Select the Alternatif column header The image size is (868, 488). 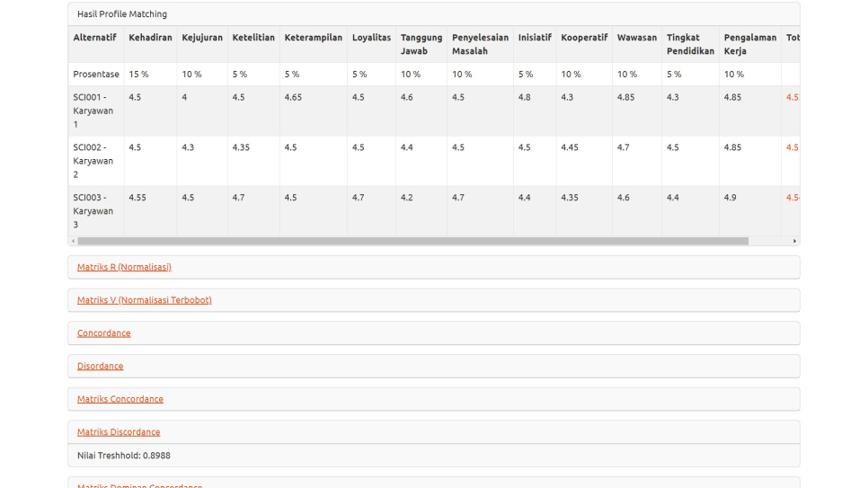tap(94, 38)
